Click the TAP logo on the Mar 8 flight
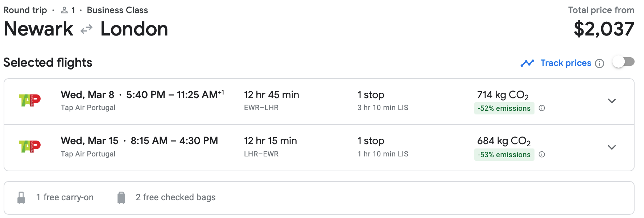644x218 pixels. [x=30, y=100]
